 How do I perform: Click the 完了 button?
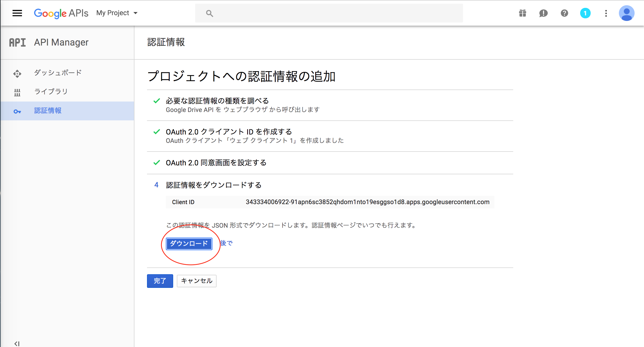coord(160,281)
